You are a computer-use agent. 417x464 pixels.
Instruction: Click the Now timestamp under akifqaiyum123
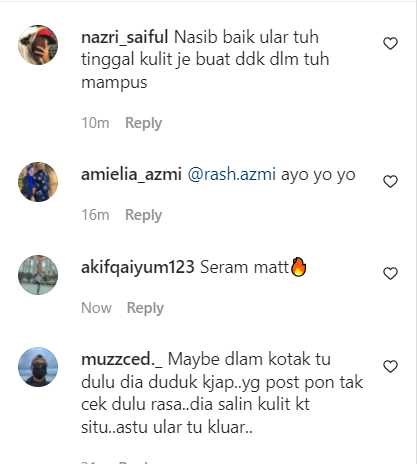point(96,308)
